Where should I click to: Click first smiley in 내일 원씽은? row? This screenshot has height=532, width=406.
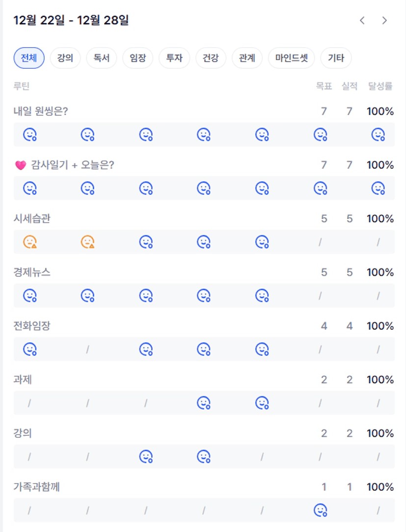coord(30,134)
